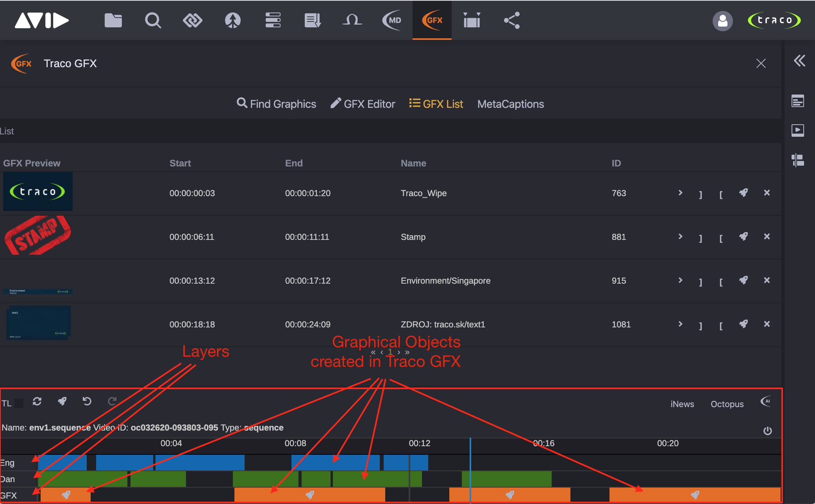Click the AI icon in timeline toolbar
The image size is (815, 504).
point(766,401)
